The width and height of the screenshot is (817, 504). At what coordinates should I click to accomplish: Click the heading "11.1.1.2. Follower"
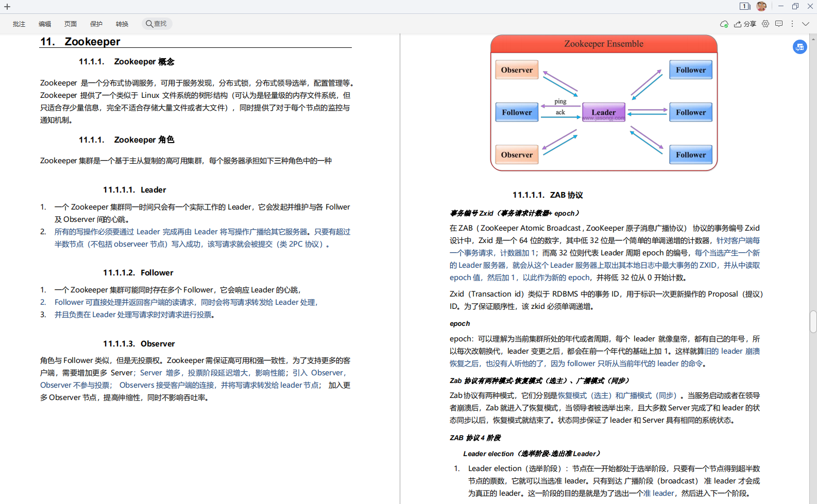[138, 273]
